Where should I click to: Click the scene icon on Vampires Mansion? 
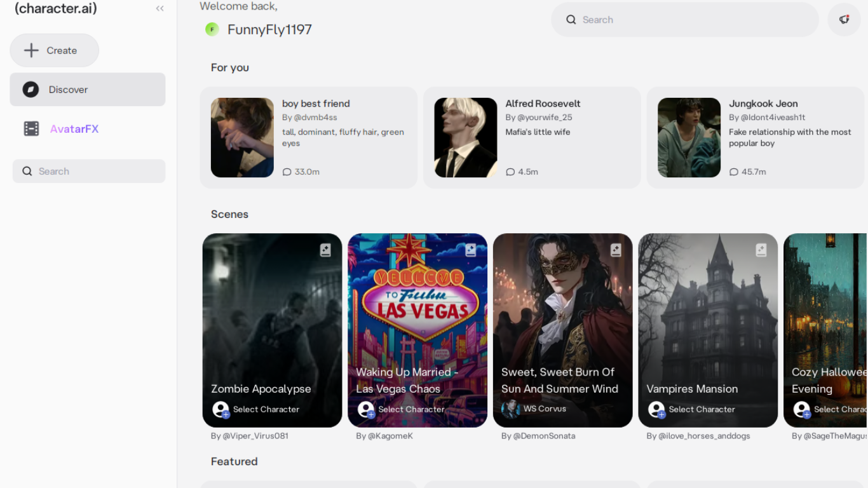761,250
